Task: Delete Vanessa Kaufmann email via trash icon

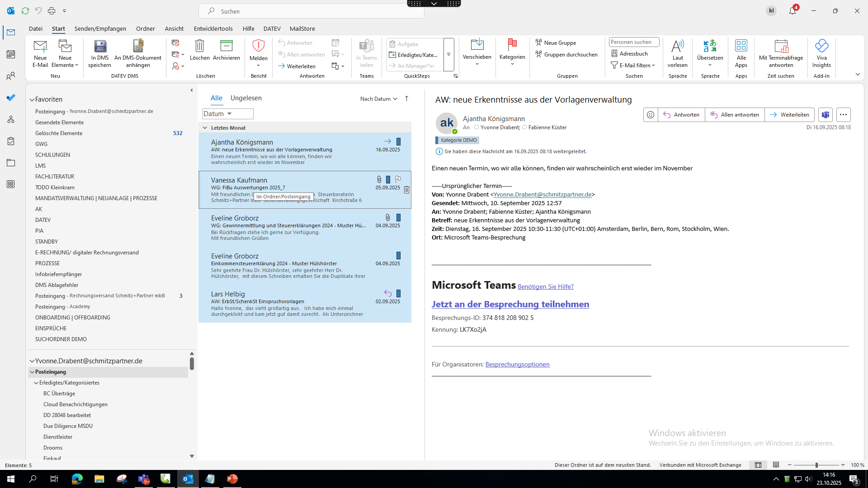Action: coord(406,190)
